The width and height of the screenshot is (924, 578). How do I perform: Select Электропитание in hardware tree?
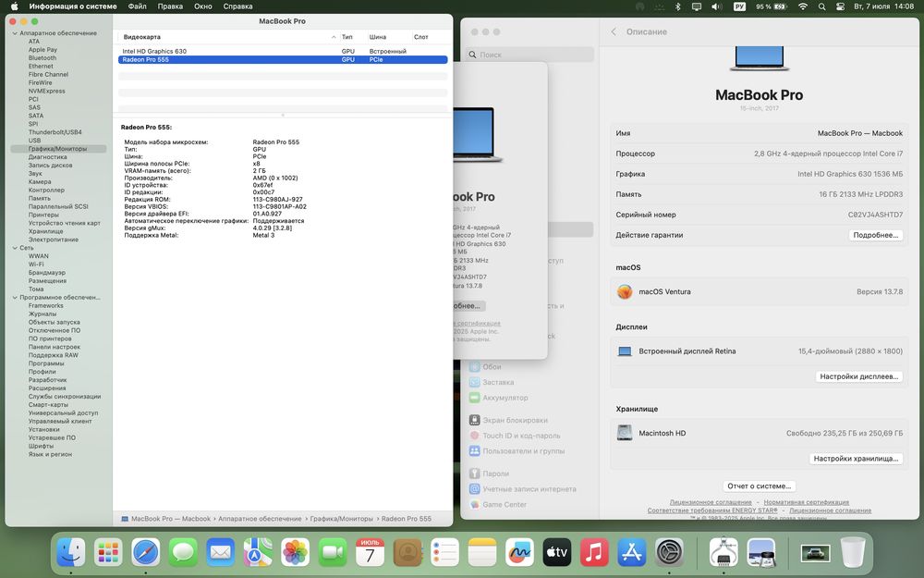(54, 240)
